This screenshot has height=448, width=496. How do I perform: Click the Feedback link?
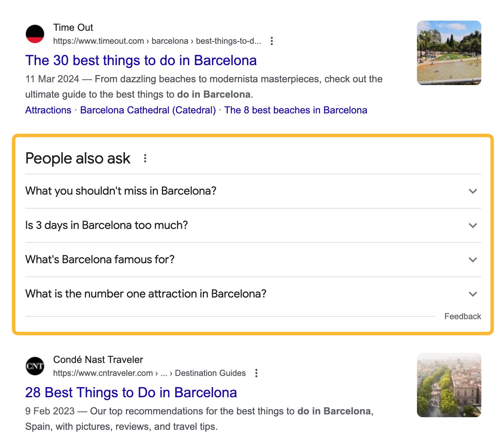[462, 316]
